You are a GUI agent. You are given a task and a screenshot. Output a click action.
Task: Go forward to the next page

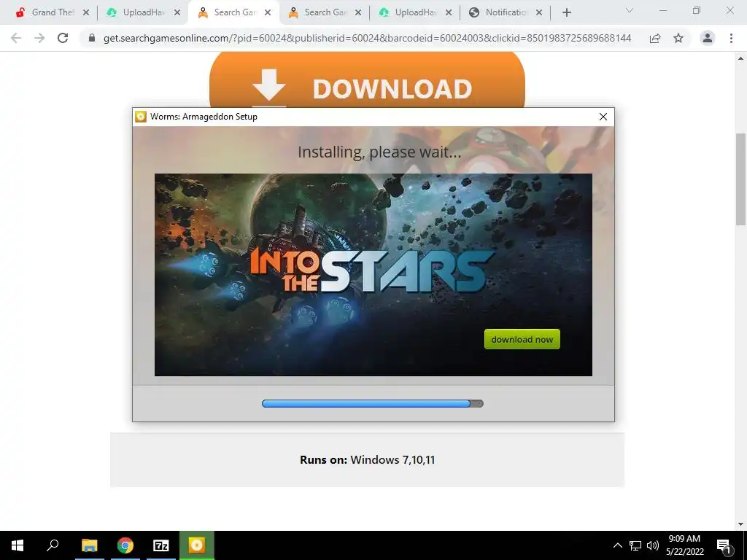[x=39, y=38]
